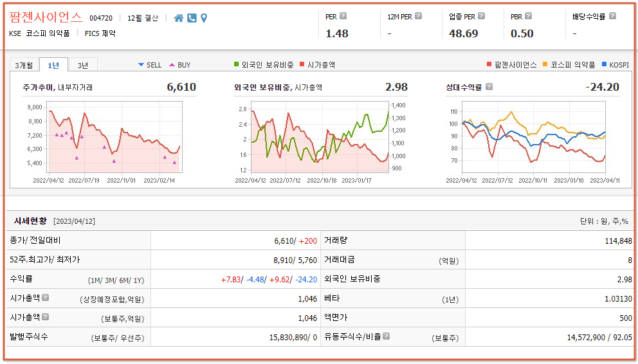Click 52주 최고가/최저가 value 8,910/5,760

pos(295,260)
